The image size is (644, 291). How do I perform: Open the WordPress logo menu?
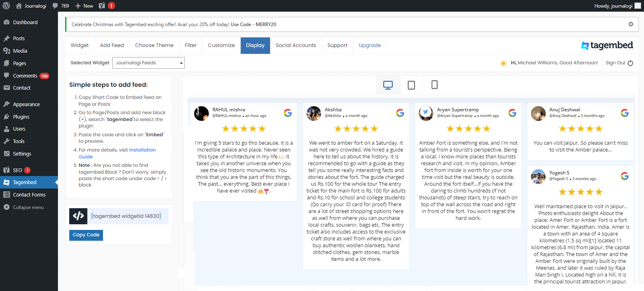tap(6, 6)
